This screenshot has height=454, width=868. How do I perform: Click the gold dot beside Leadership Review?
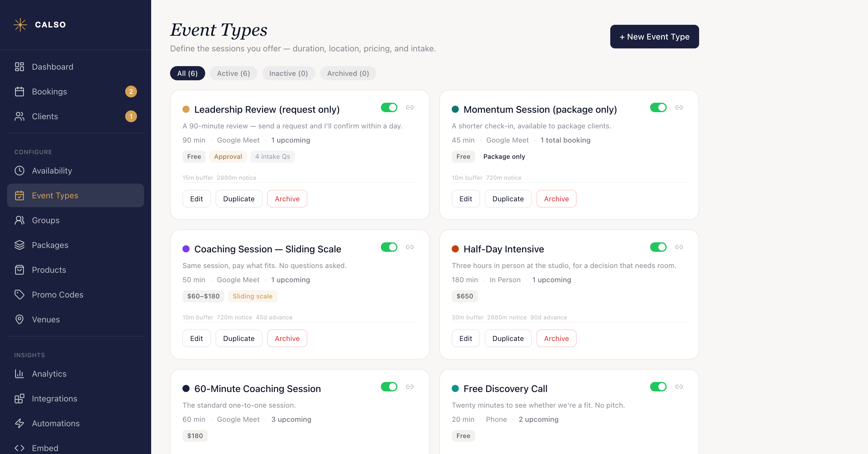186,109
